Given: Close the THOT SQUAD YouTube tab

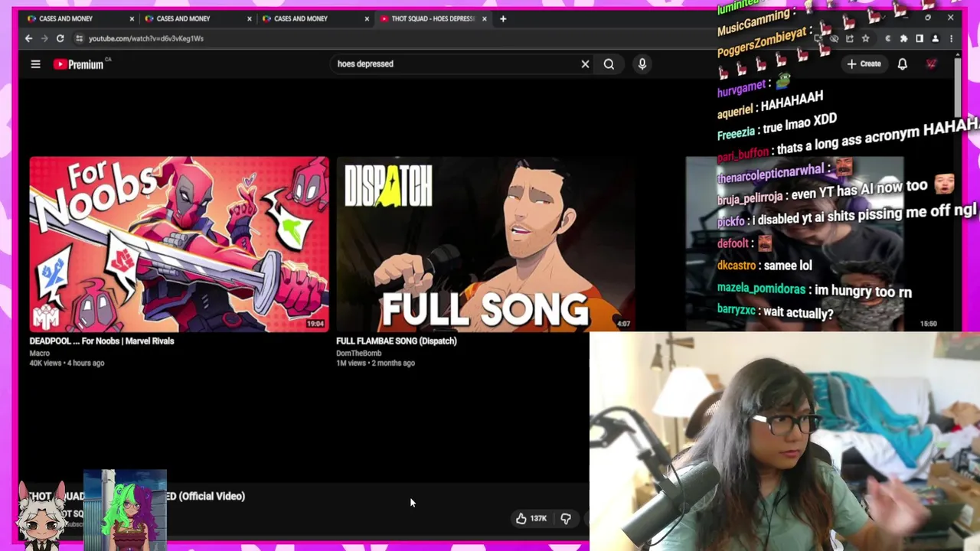Looking at the screenshot, I should pos(484,18).
